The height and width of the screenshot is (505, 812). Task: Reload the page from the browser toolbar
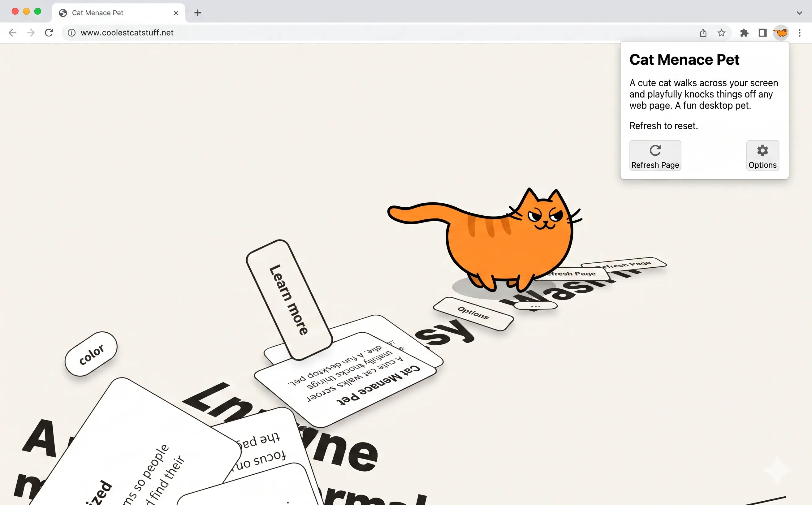[x=49, y=33]
